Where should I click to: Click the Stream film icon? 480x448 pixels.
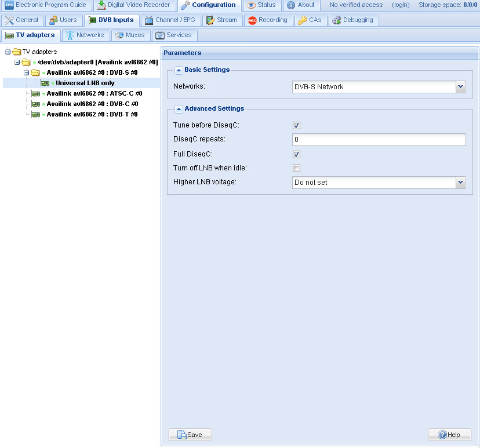(x=210, y=20)
